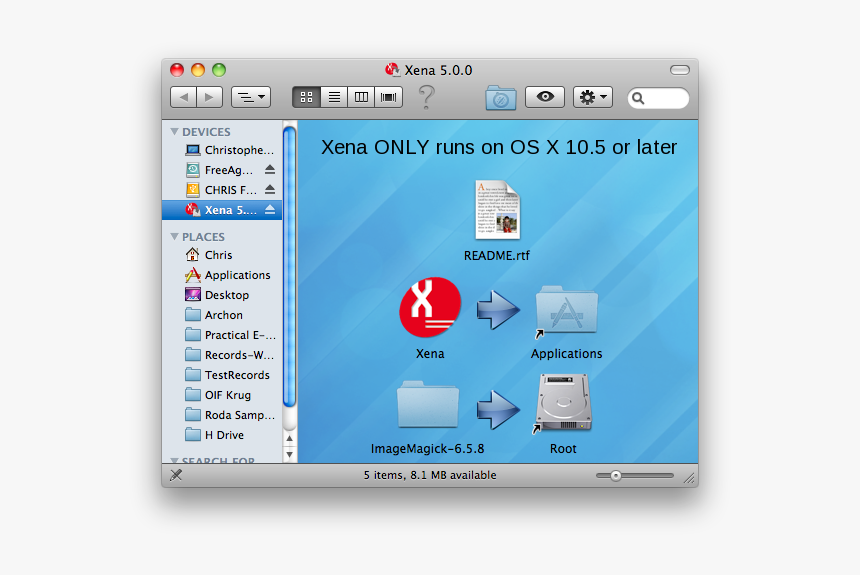Switch to list view

(x=334, y=97)
